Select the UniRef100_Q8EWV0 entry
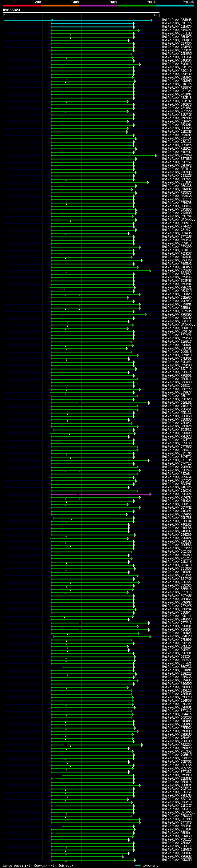197x868 pixels. 177,128
